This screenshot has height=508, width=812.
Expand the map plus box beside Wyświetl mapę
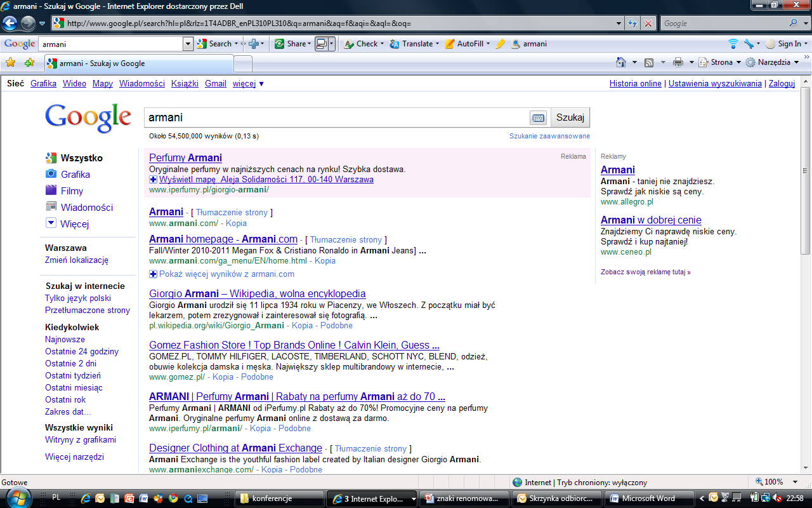tap(153, 180)
